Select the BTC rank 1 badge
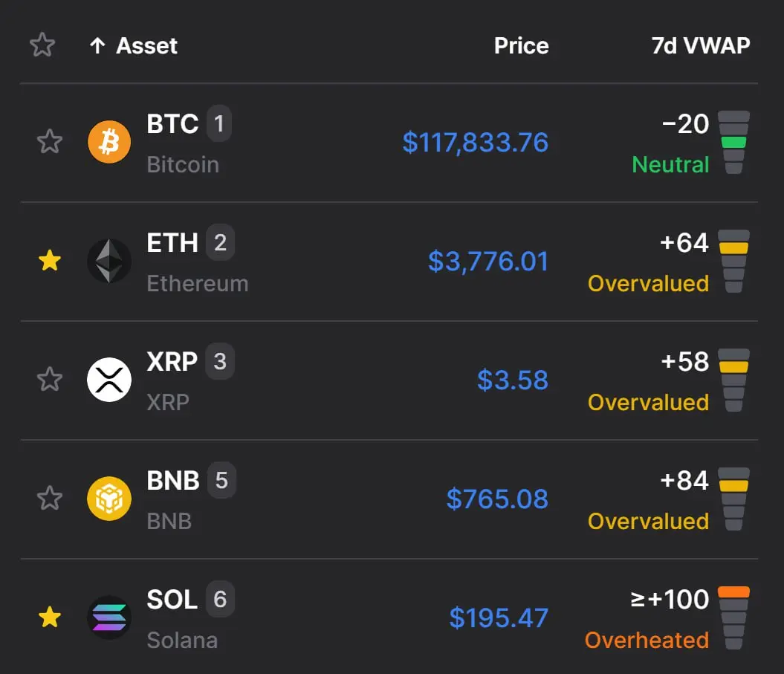The height and width of the screenshot is (674, 784). [219, 123]
